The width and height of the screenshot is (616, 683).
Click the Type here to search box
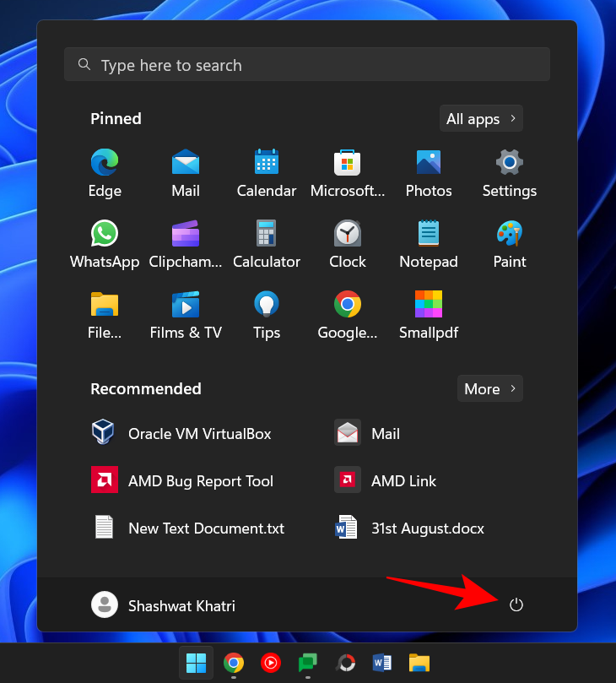tap(307, 64)
